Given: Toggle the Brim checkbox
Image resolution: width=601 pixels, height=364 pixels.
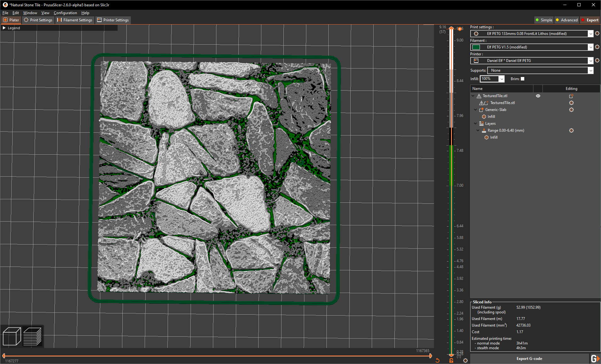Looking at the screenshot, I should click(523, 79).
